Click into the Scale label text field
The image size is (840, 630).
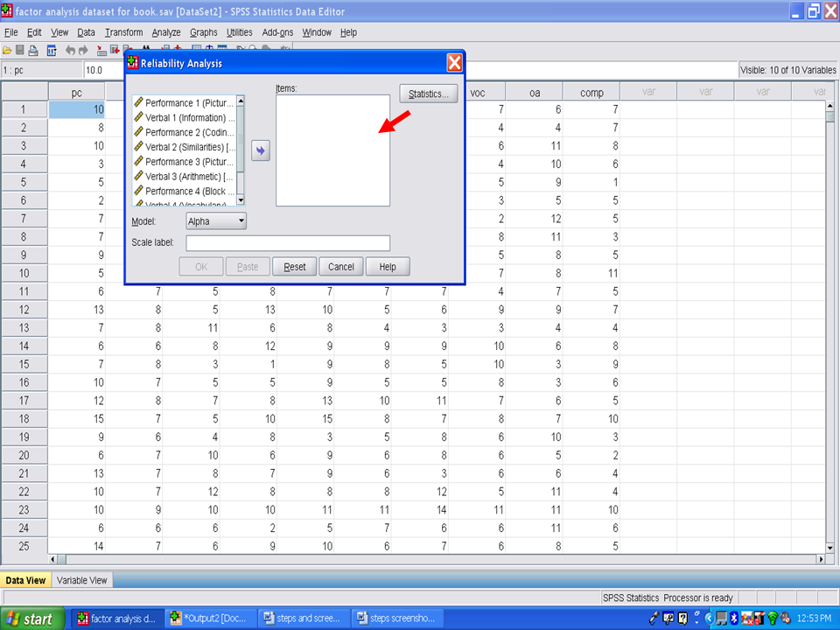(288, 243)
